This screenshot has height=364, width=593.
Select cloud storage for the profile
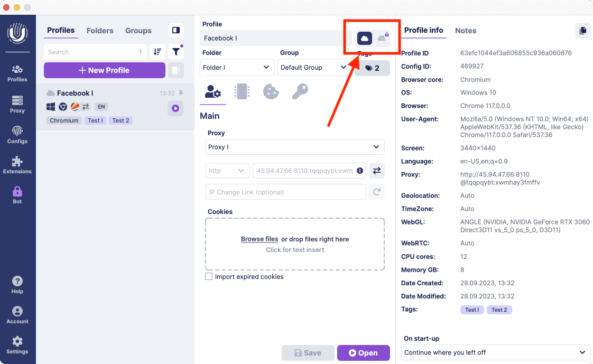365,38
